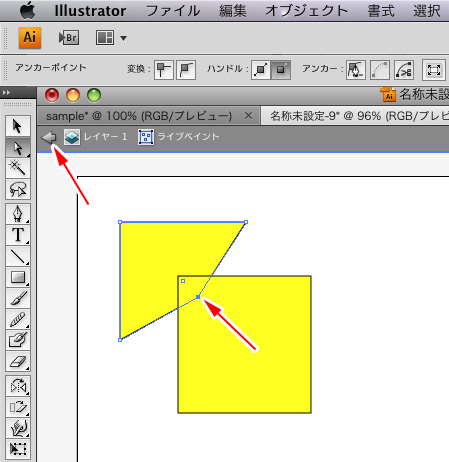The image size is (449, 462).
Task: Select the Pen tool
Action: 18,214
